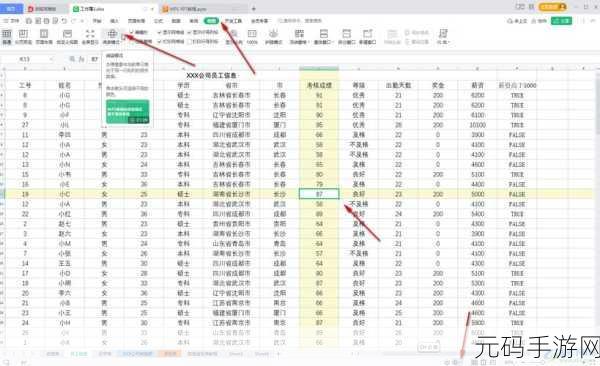Click the Not-in-cloud (未上云) button
This screenshot has height=366, width=600.
tap(517, 21)
